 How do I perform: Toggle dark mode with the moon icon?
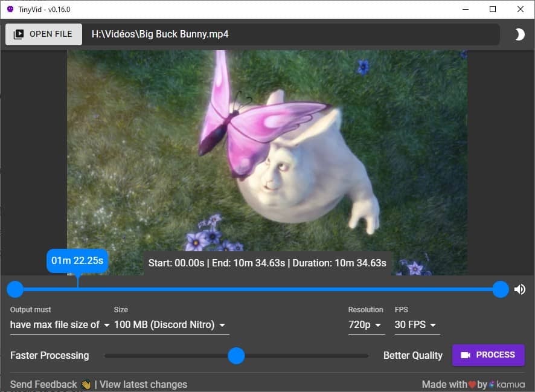click(x=519, y=35)
